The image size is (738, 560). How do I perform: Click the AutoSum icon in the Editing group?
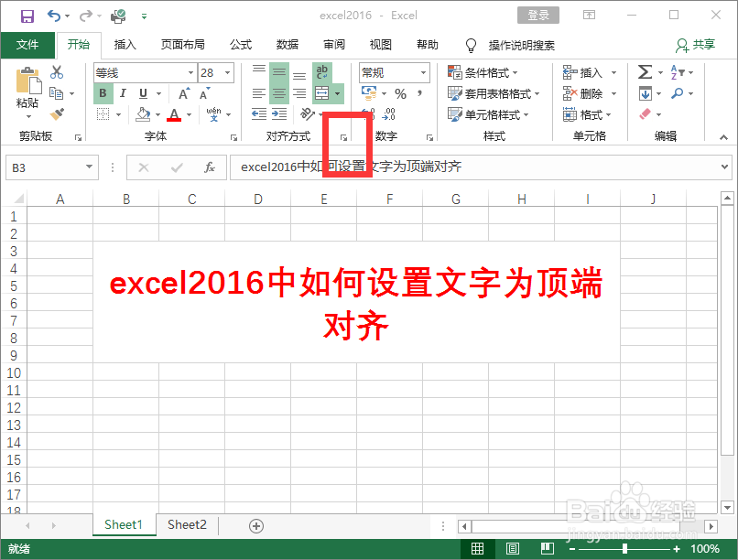click(645, 71)
